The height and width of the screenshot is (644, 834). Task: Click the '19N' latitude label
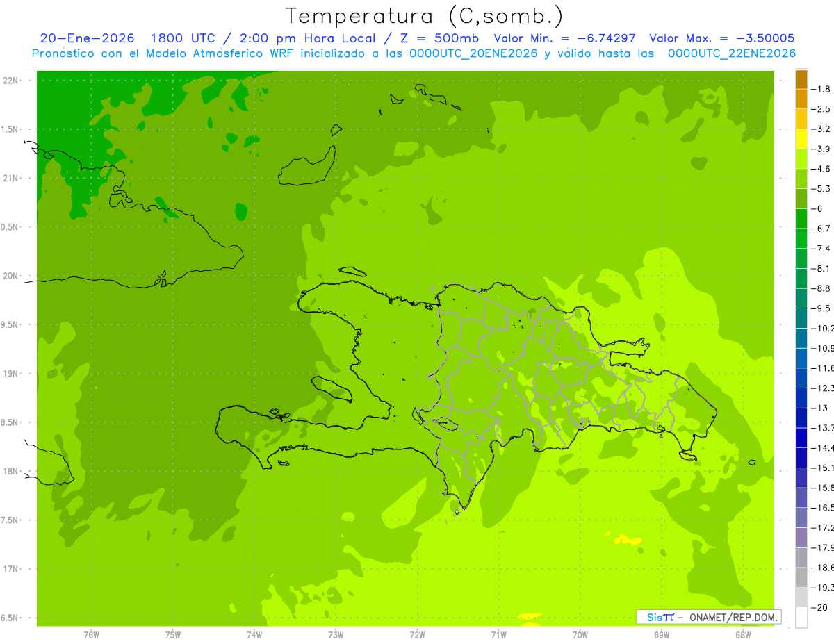tap(11, 373)
